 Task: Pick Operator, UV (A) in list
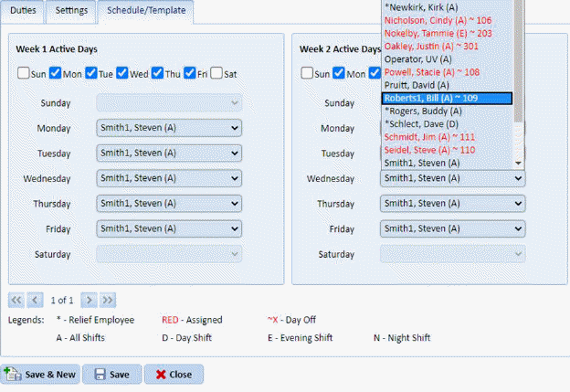coord(446,58)
